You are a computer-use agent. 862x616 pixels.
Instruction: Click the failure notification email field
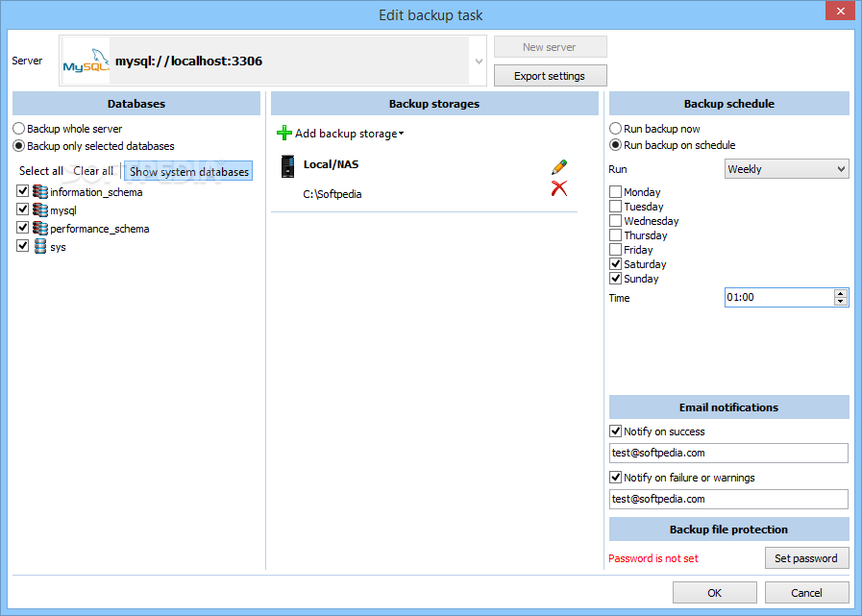[x=728, y=500]
